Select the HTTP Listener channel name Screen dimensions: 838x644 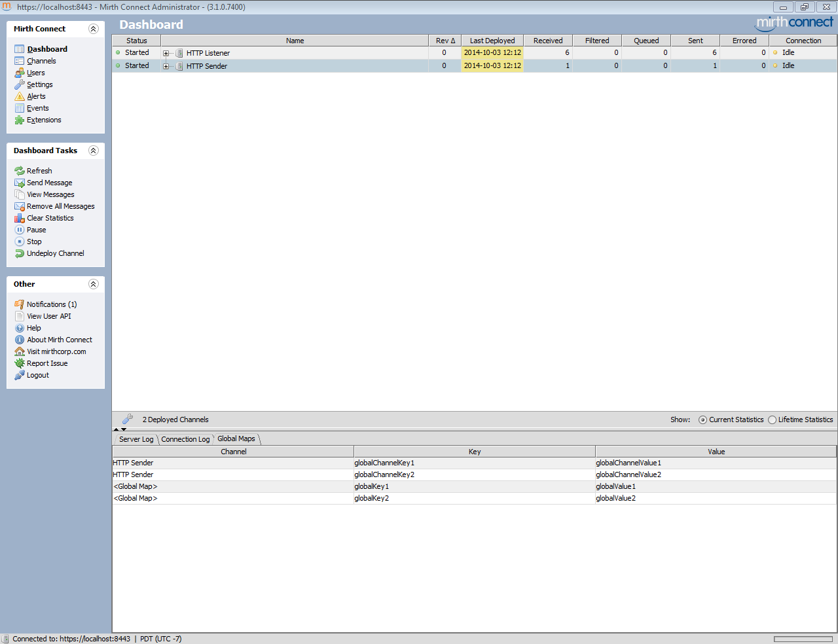(x=208, y=53)
